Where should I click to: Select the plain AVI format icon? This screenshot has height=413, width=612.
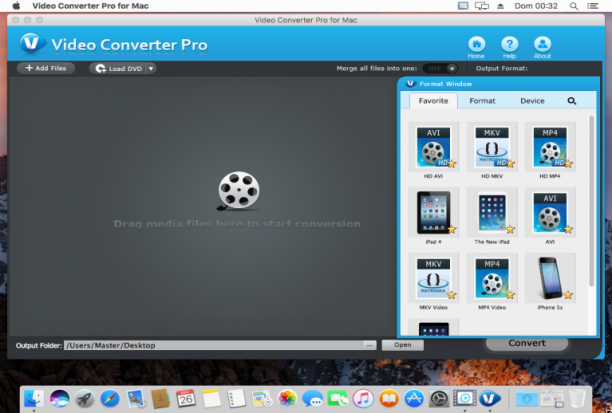coord(550,213)
